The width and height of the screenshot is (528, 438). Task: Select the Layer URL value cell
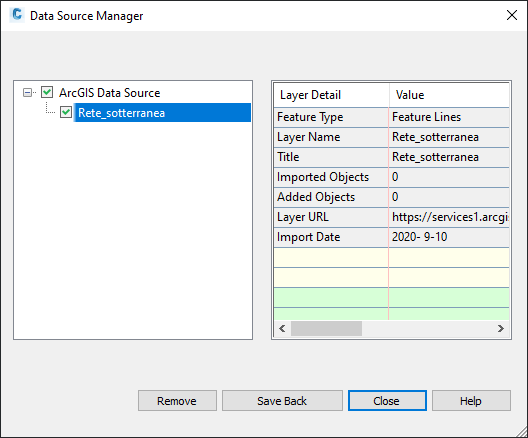(x=449, y=217)
